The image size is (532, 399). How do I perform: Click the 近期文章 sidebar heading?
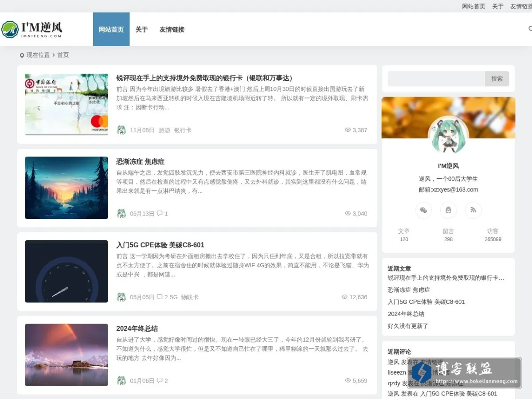pyautogui.click(x=399, y=269)
